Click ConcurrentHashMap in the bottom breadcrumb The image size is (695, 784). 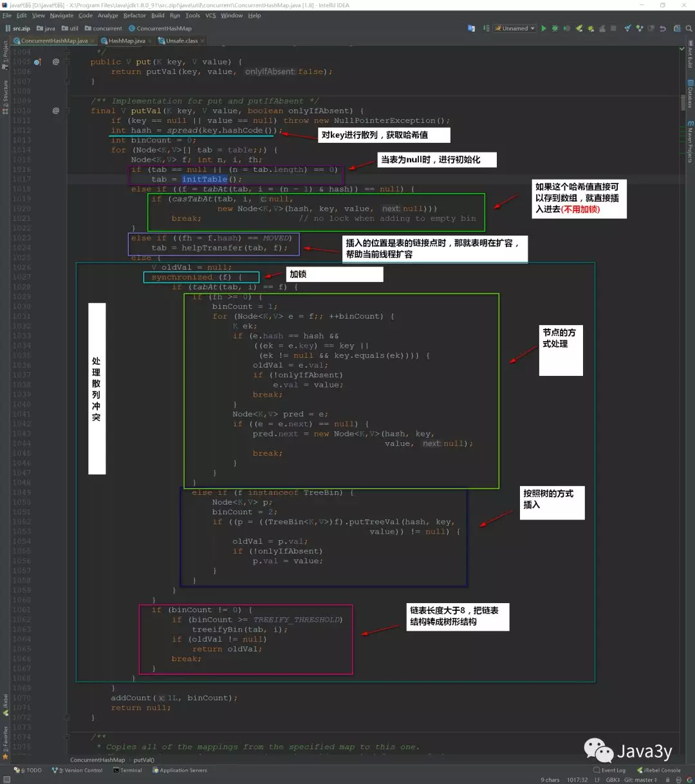(x=98, y=760)
